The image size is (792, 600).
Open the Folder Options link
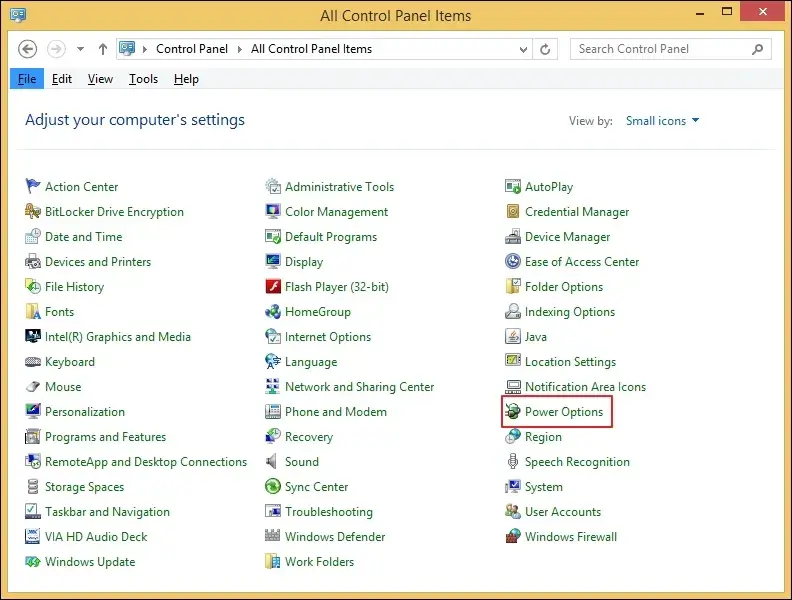564,286
